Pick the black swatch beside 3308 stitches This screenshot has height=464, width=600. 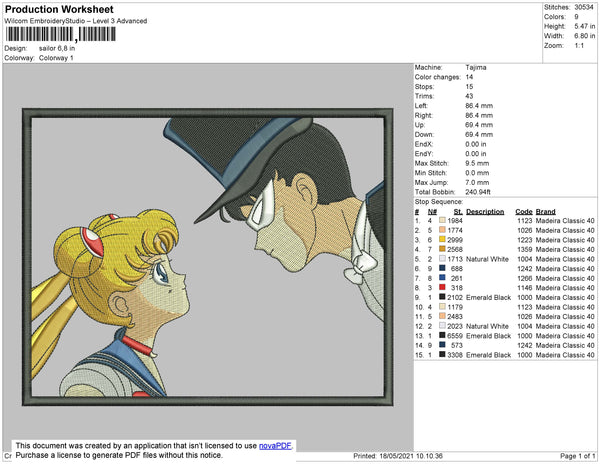[442, 355]
